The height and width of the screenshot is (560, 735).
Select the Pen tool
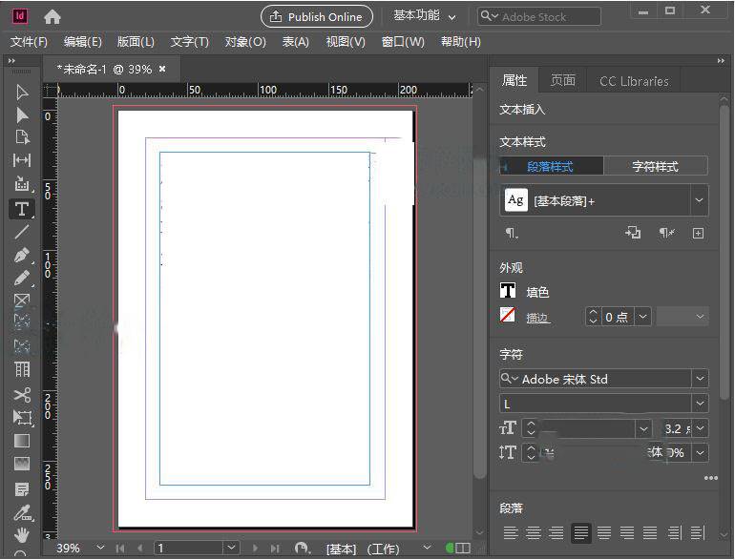point(22,256)
